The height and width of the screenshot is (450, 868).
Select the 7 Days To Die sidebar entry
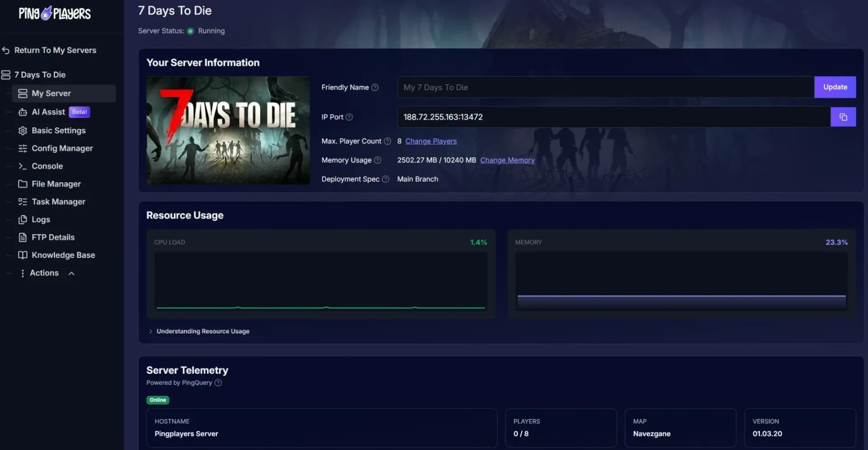coord(40,75)
